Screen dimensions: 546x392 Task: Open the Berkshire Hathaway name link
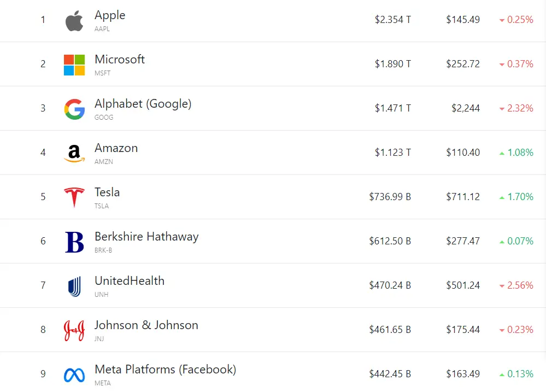tap(146, 237)
